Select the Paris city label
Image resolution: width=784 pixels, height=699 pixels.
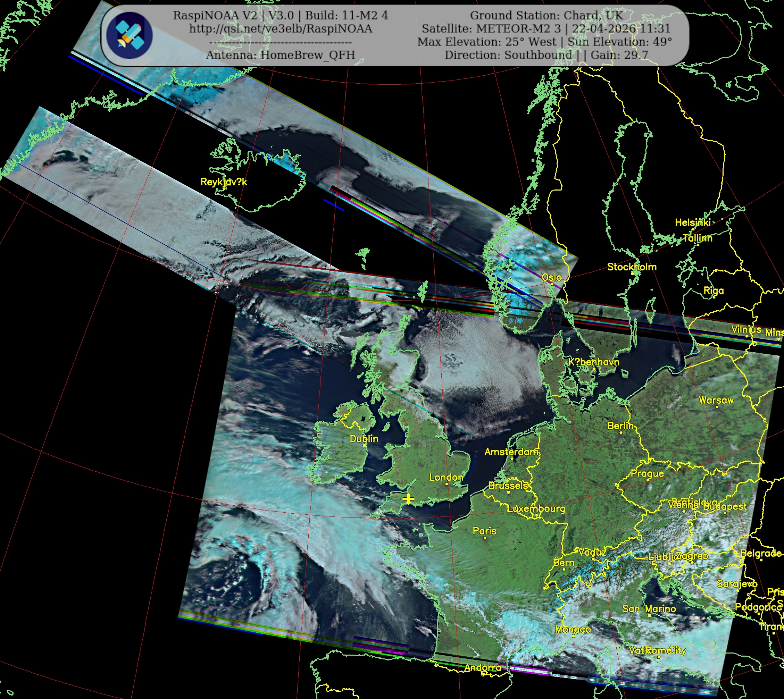(484, 531)
